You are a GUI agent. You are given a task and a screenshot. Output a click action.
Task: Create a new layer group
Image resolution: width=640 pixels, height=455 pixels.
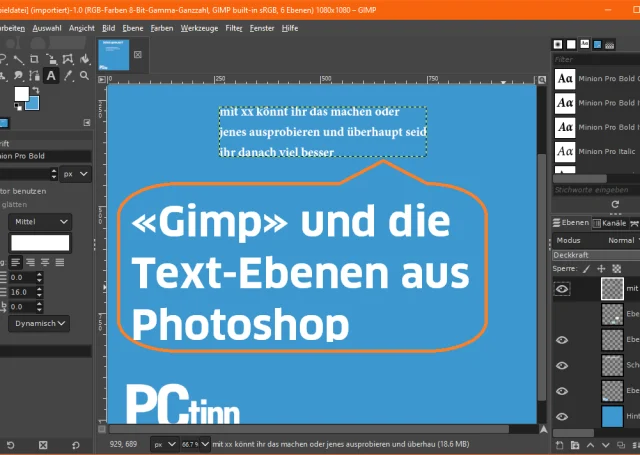(x=575, y=445)
